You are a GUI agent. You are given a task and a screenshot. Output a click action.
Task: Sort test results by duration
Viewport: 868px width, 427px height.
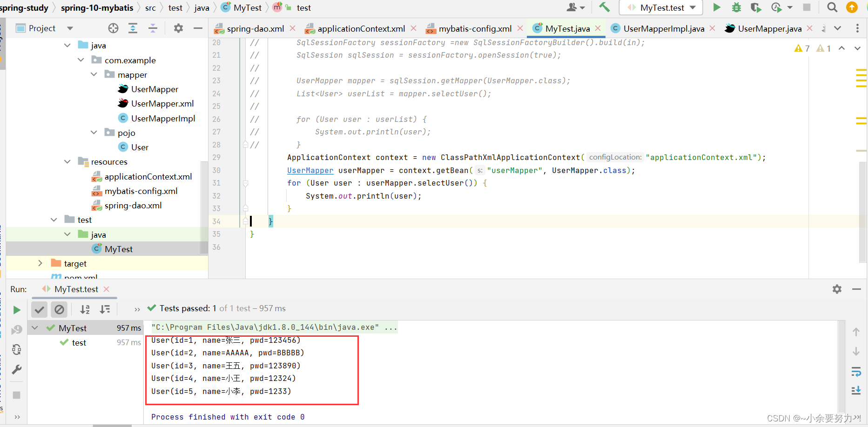[105, 309]
